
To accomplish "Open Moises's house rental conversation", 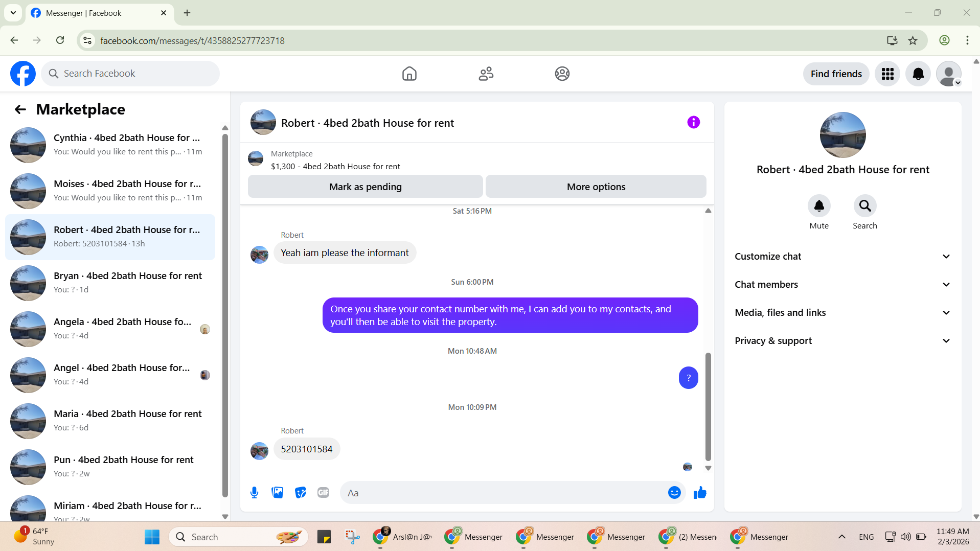I will click(110, 191).
